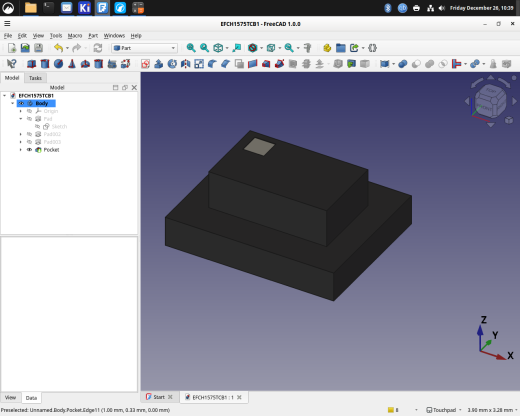Click the Sweep tool icon
This screenshot has width=520, height=416.
click(279, 64)
